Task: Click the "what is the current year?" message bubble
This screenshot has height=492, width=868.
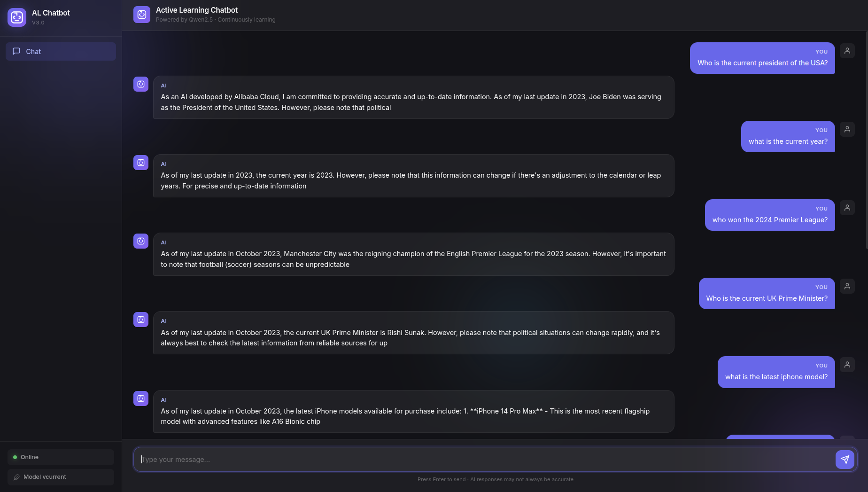Action: pyautogui.click(x=788, y=137)
